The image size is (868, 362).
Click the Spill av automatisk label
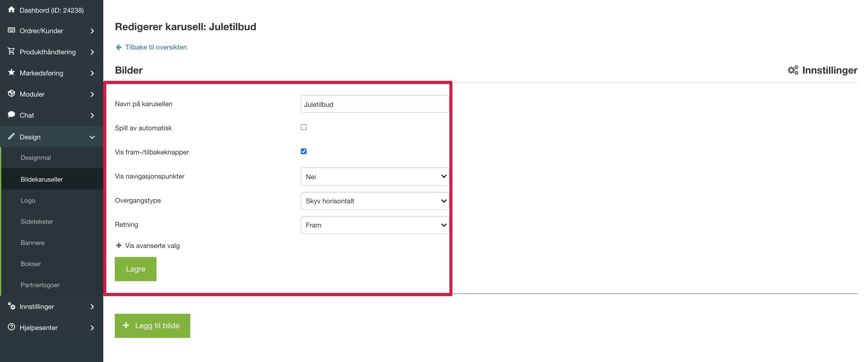click(x=143, y=128)
